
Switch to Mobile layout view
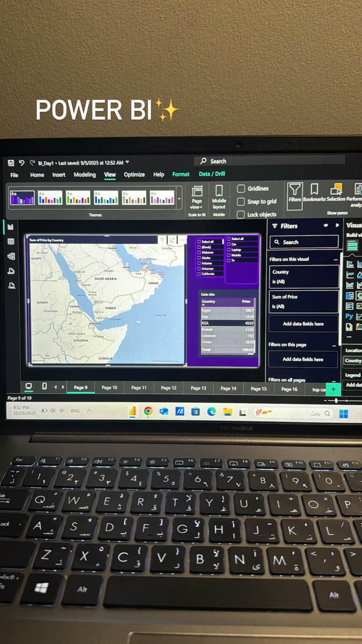pyautogui.click(x=219, y=197)
